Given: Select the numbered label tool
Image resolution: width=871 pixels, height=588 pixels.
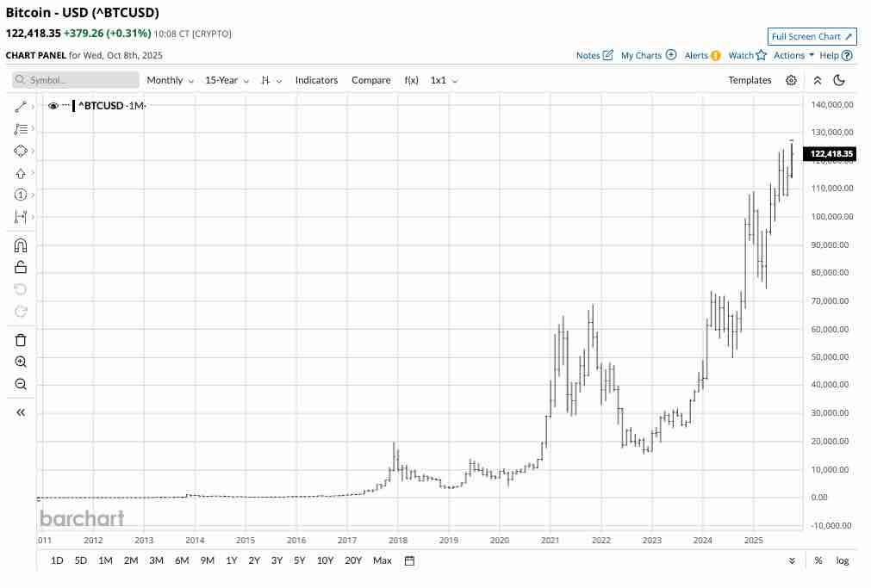Looking at the screenshot, I should (x=21, y=195).
